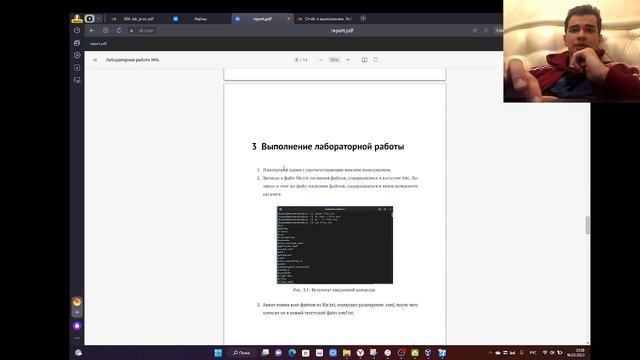Go back in browser history
The height and width of the screenshot is (360, 640).
pos(92,31)
